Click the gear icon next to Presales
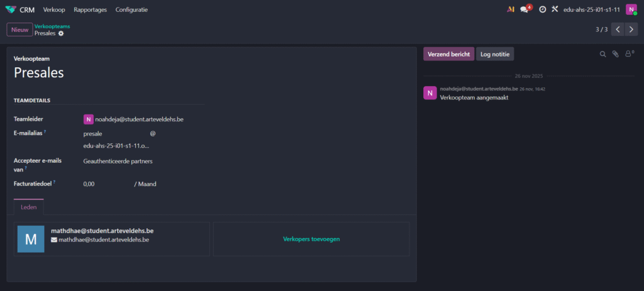 coord(61,33)
